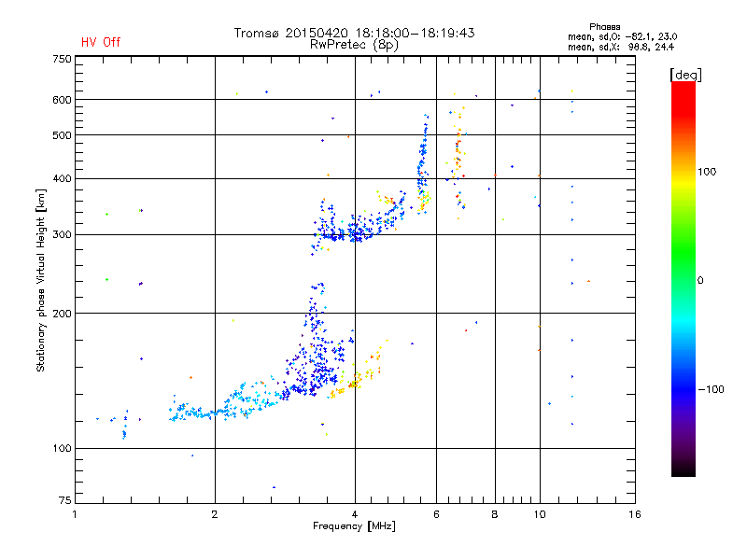Click the plot title "Tromsø 20150420 18:18:00-18:19:43"
This screenshot has width=747, height=560.
click(x=354, y=33)
